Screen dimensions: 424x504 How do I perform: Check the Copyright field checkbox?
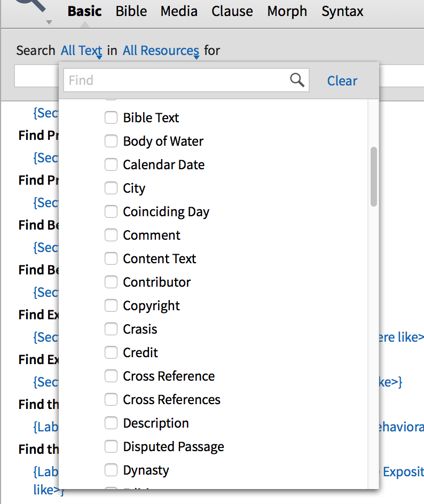[x=111, y=305]
